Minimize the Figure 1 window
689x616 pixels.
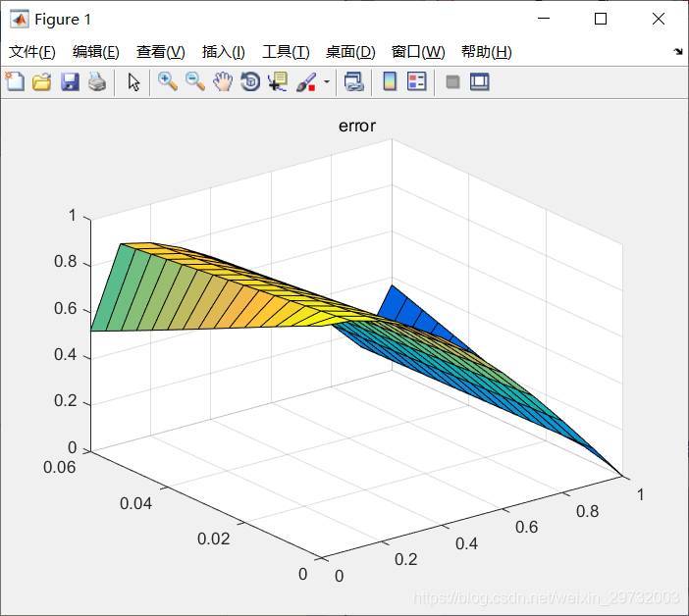[544, 19]
